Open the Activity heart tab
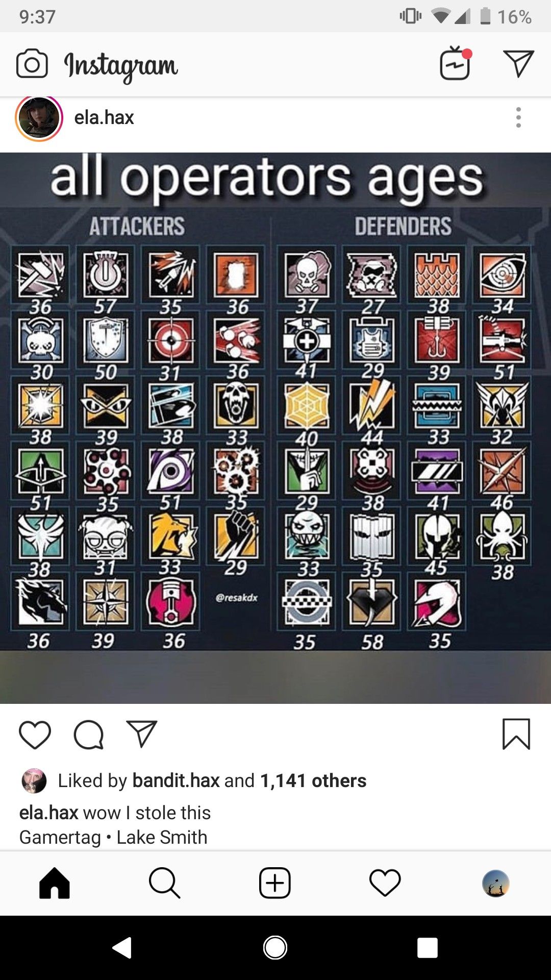The width and height of the screenshot is (551, 980). 385,883
